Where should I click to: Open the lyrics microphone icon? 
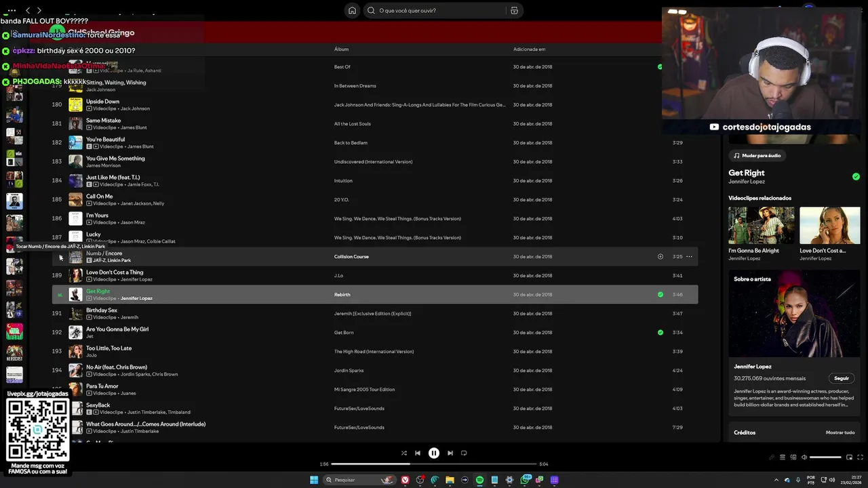pos(771,457)
